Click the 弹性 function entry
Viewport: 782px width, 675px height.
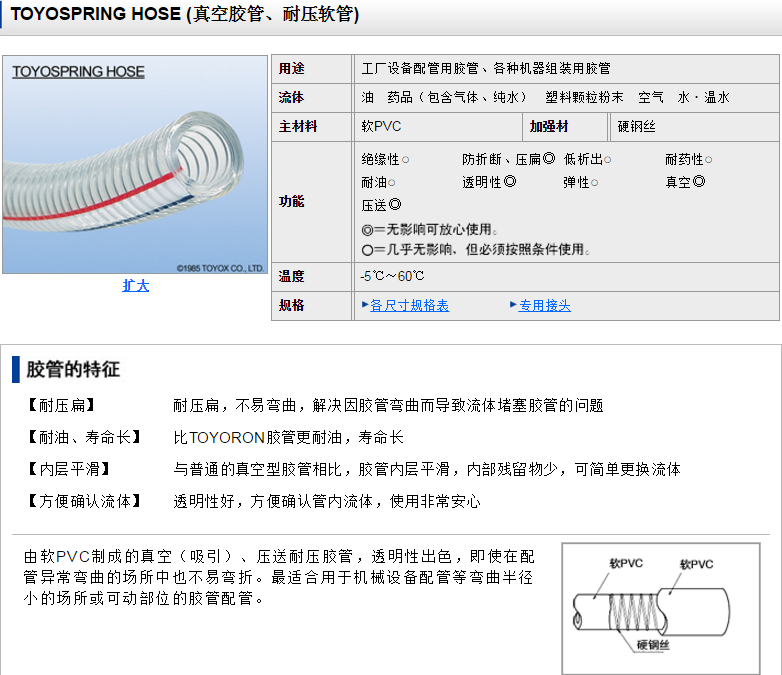coord(581,183)
